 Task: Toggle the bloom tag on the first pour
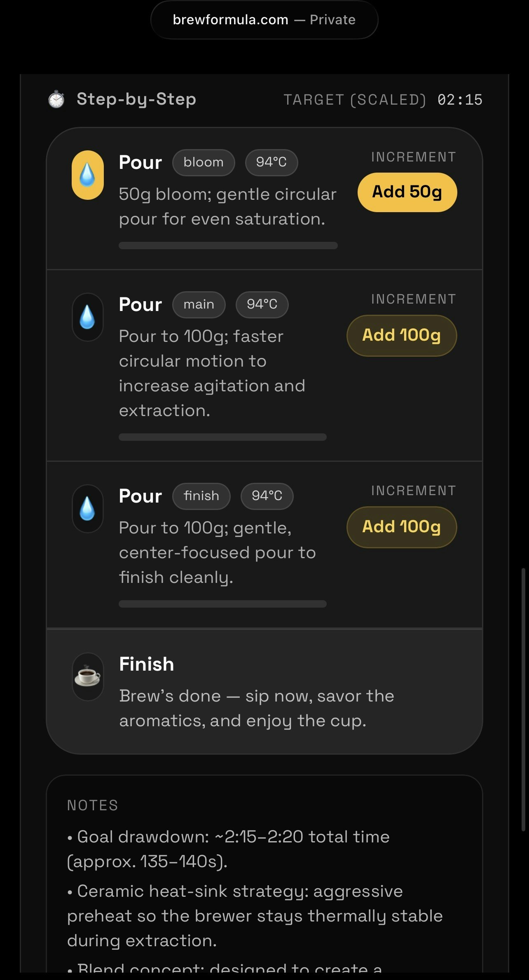pos(203,162)
